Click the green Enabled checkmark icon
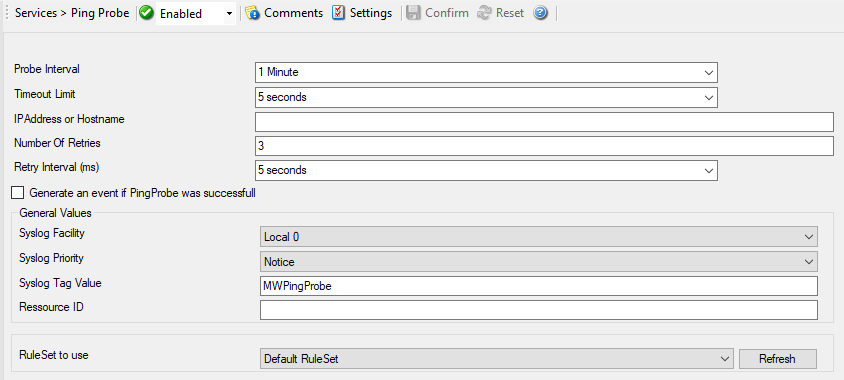Screen dimensions: 844x380 pyautogui.click(x=146, y=13)
